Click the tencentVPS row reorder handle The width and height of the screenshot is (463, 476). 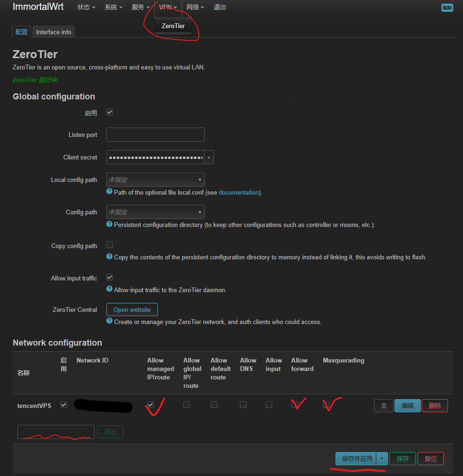(383, 406)
